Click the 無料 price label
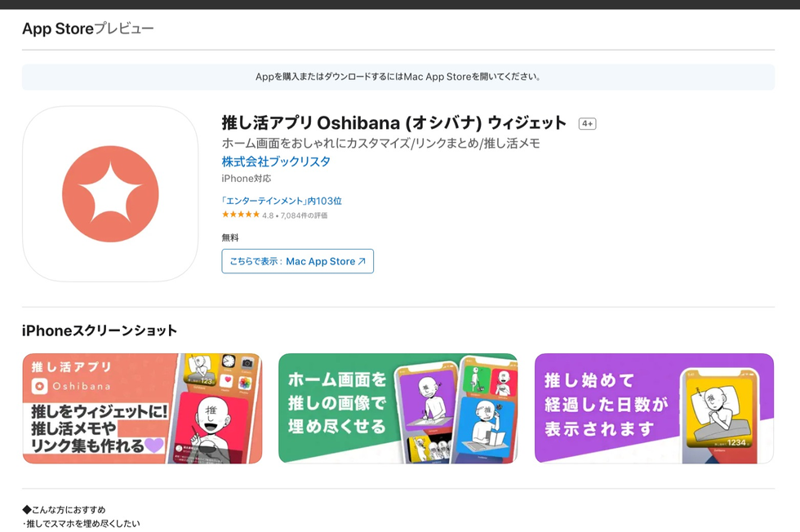Image resolution: width=800 pixels, height=532 pixels. click(x=230, y=237)
